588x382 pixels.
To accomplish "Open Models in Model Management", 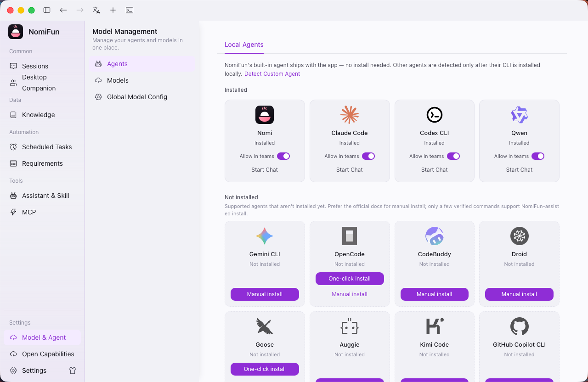I will (x=142, y=80).
